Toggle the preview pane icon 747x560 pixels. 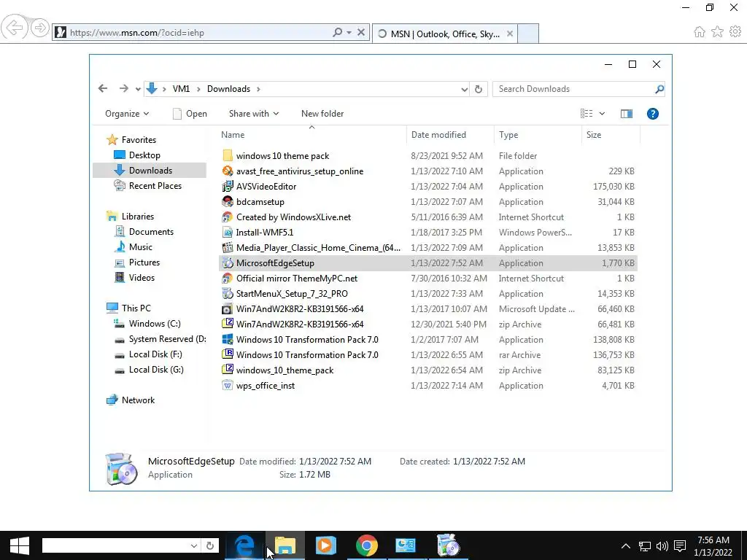(627, 113)
